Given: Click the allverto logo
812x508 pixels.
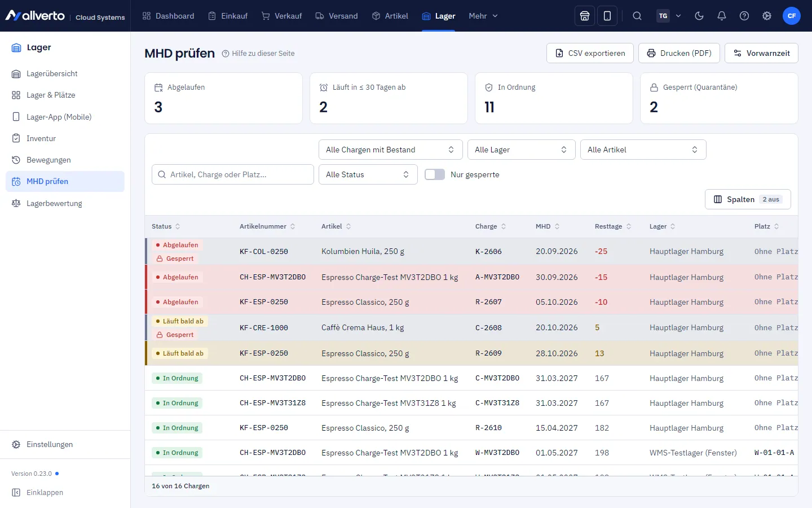Looking at the screenshot, I should [35, 16].
